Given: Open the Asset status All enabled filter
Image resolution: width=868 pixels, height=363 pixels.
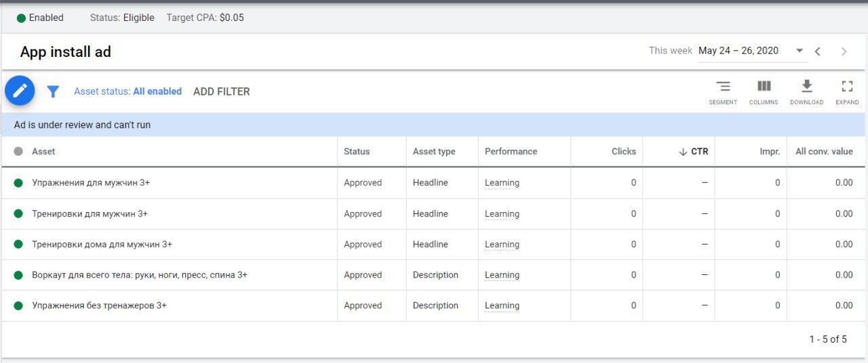Looking at the screenshot, I should [x=127, y=91].
